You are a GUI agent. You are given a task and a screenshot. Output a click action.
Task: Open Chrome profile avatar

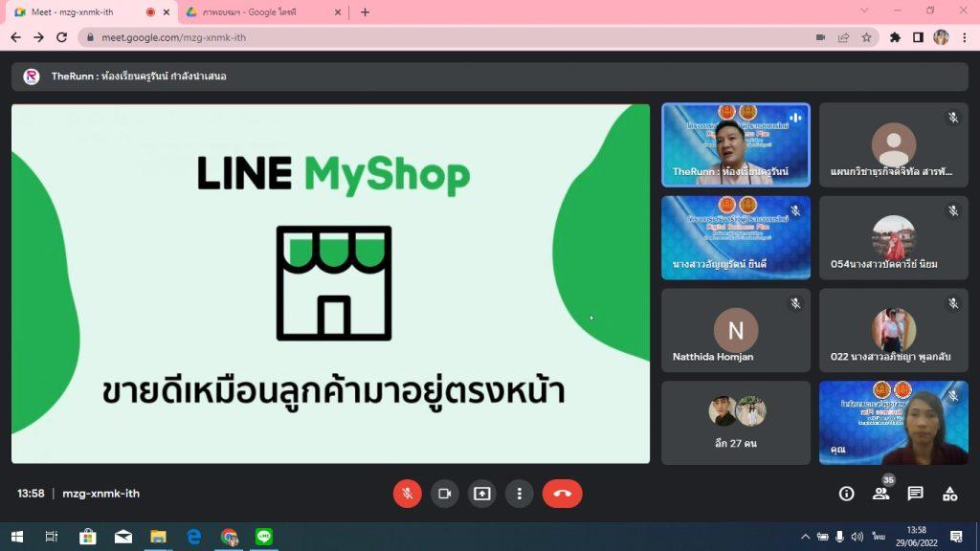942,37
